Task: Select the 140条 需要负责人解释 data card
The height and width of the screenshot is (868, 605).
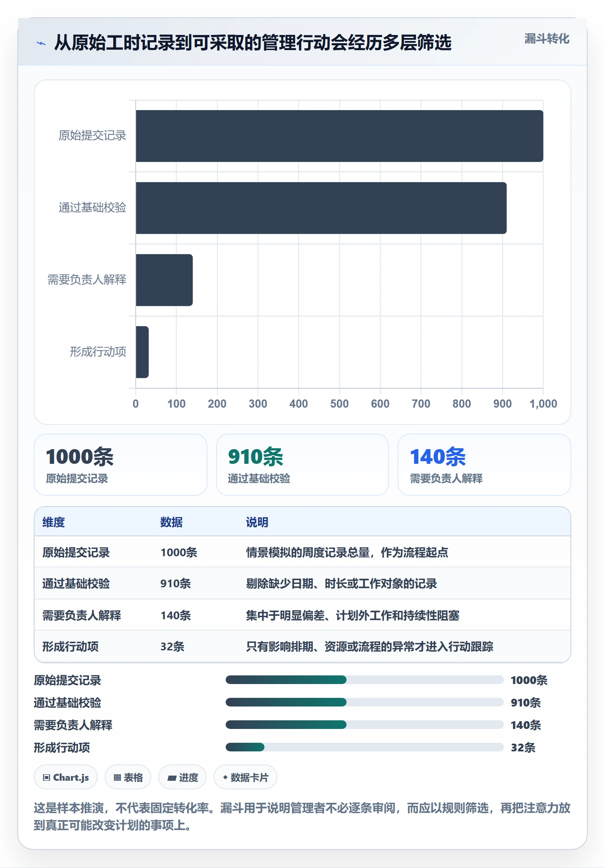Action: 484,465
